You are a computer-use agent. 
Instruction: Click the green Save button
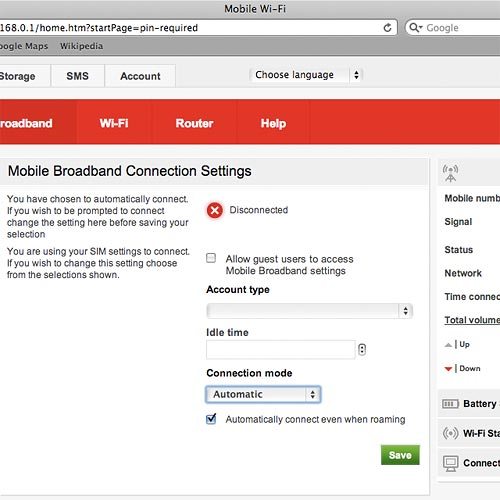[x=400, y=455]
